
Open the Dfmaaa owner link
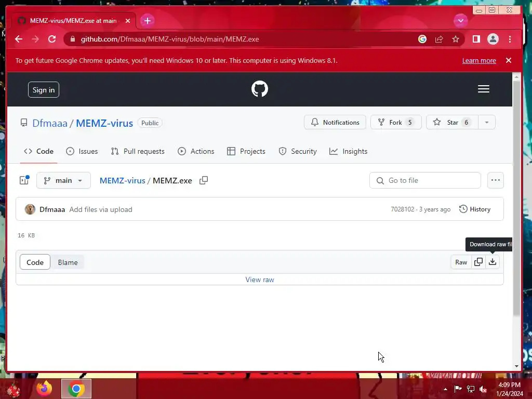50,123
